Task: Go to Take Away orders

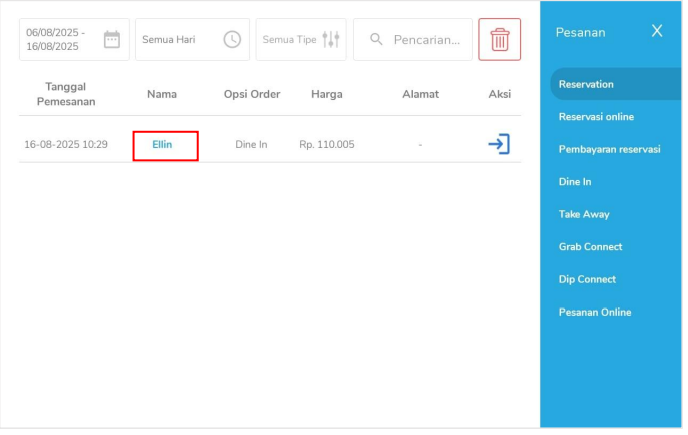Action: pos(584,214)
